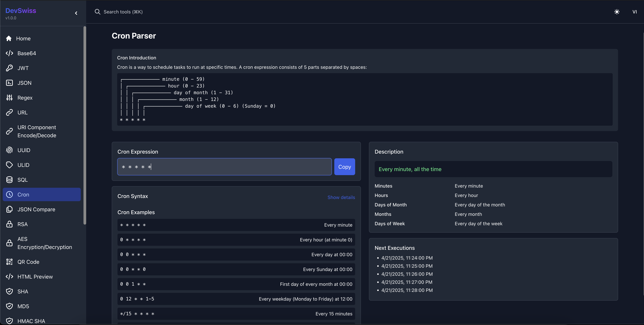Toggle the light theme sun icon
The height and width of the screenshot is (325, 644).
coord(617,12)
